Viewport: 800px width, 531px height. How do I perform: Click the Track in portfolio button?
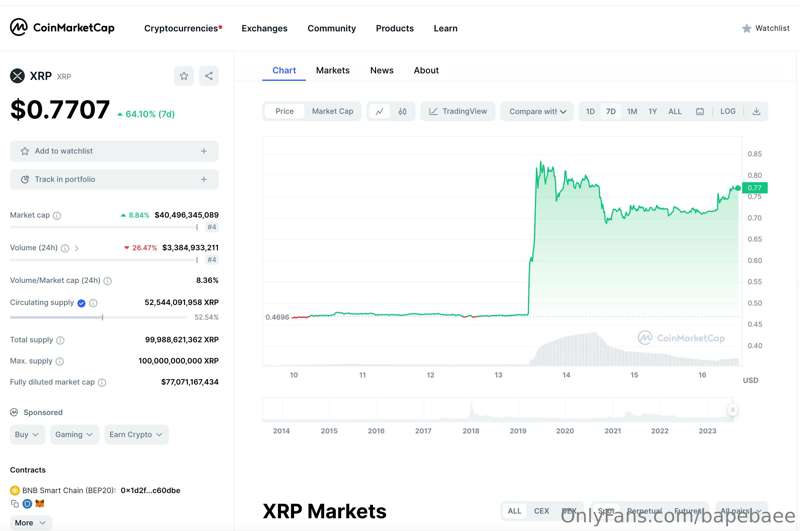point(114,179)
